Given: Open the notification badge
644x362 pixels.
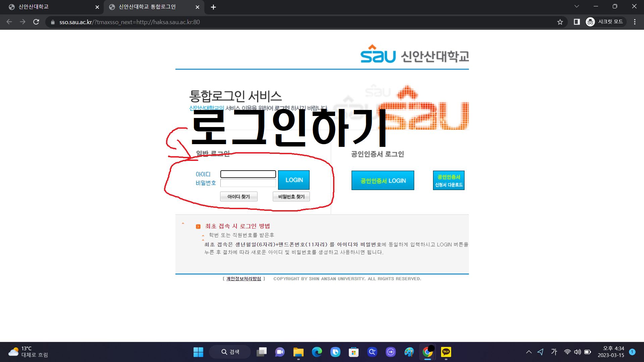Looking at the screenshot, I should pos(632,352).
